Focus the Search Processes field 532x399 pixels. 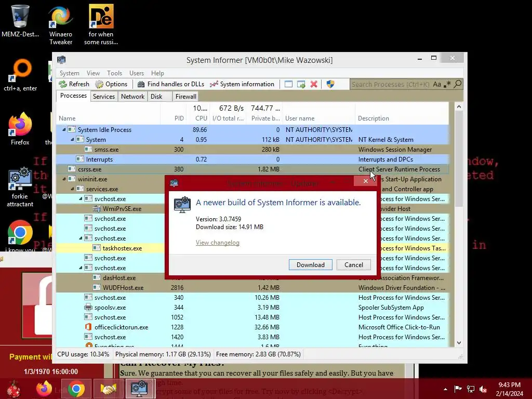pyautogui.click(x=391, y=84)
